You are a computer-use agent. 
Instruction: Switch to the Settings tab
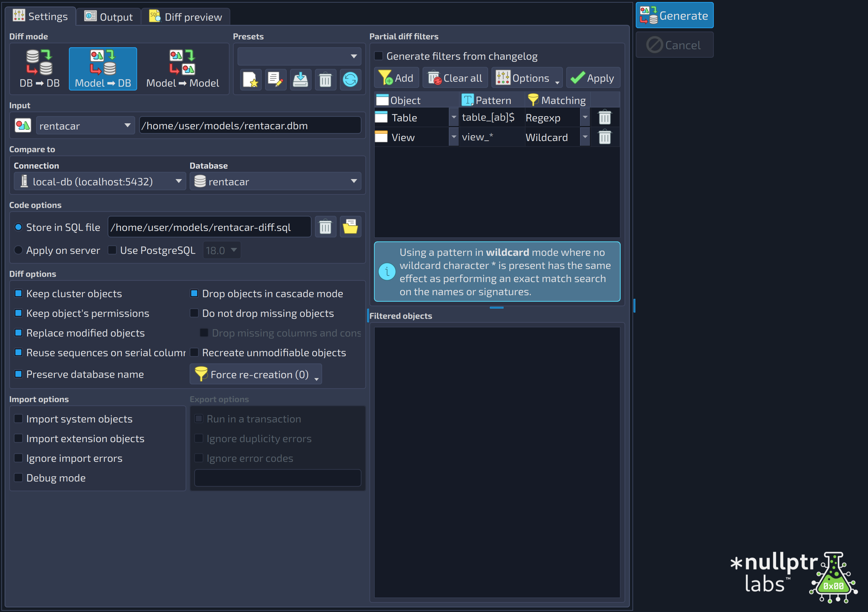[40, 16]
